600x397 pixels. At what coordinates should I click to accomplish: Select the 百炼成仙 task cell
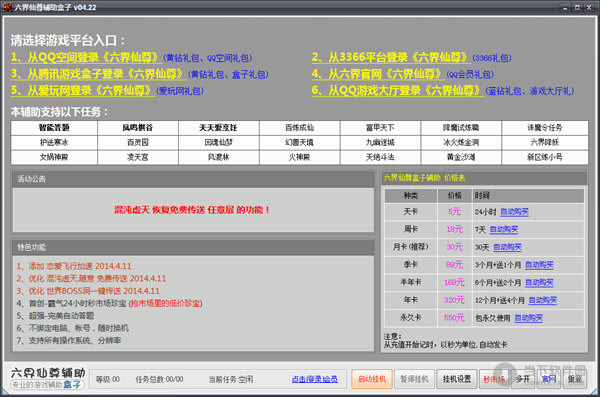300,127
